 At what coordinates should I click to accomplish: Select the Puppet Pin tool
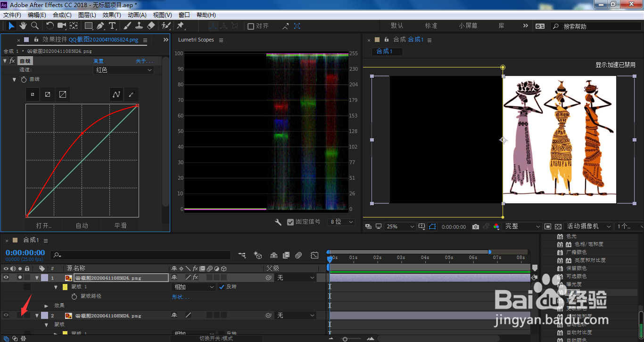click(x=180, y=25)
